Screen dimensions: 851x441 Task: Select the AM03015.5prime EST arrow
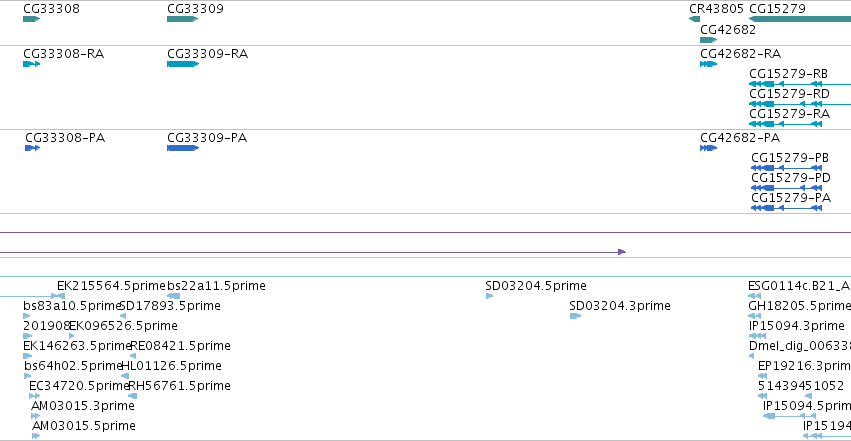(36, 436)
